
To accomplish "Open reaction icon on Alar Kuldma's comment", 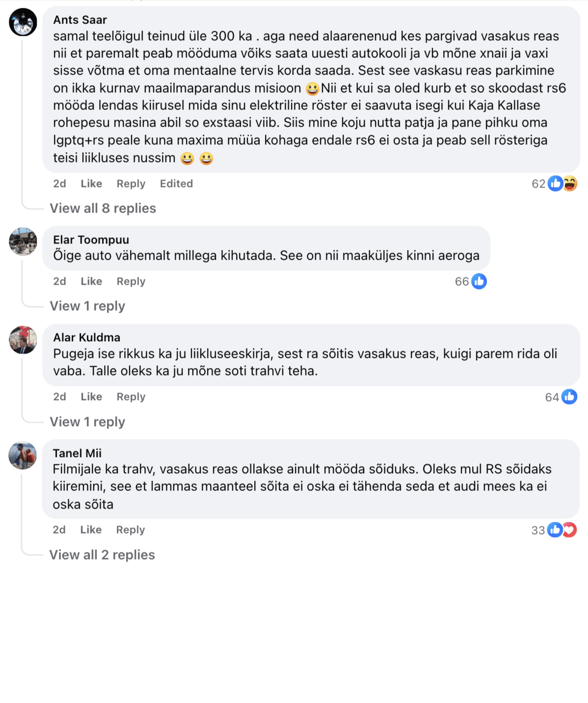I will pos(569,397).
